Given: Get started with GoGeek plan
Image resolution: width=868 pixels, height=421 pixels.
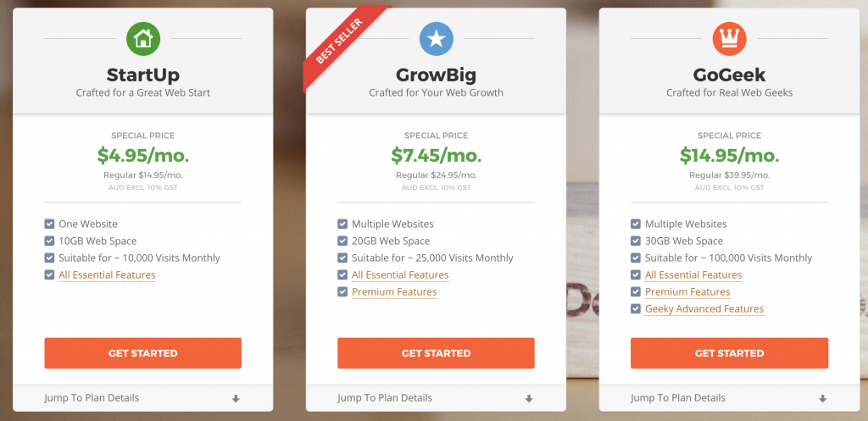Looking at the screenshot, I should point(729,353).
